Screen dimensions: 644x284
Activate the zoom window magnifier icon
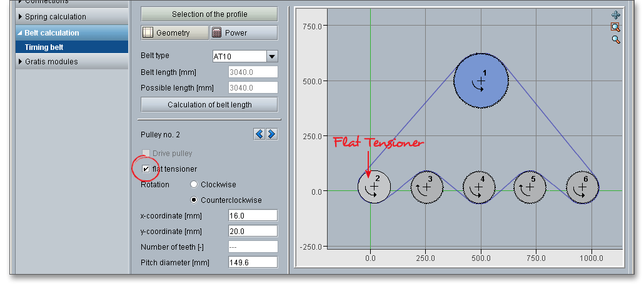pyautogui.click(x=615, y=27)
